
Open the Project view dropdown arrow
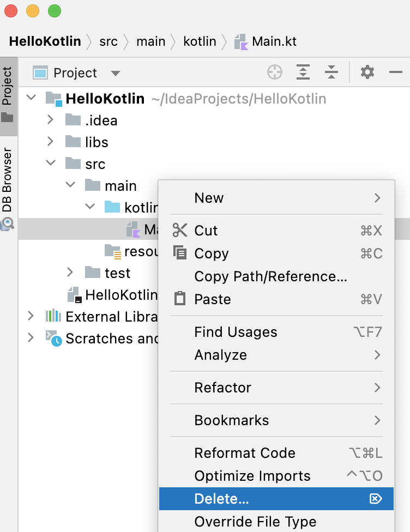pos(116,73)
